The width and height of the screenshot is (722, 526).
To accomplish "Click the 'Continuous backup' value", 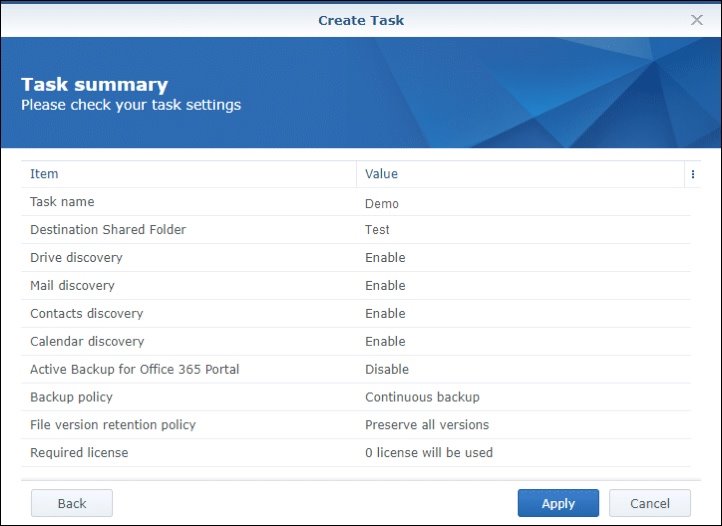I will [x=422, y=397].
